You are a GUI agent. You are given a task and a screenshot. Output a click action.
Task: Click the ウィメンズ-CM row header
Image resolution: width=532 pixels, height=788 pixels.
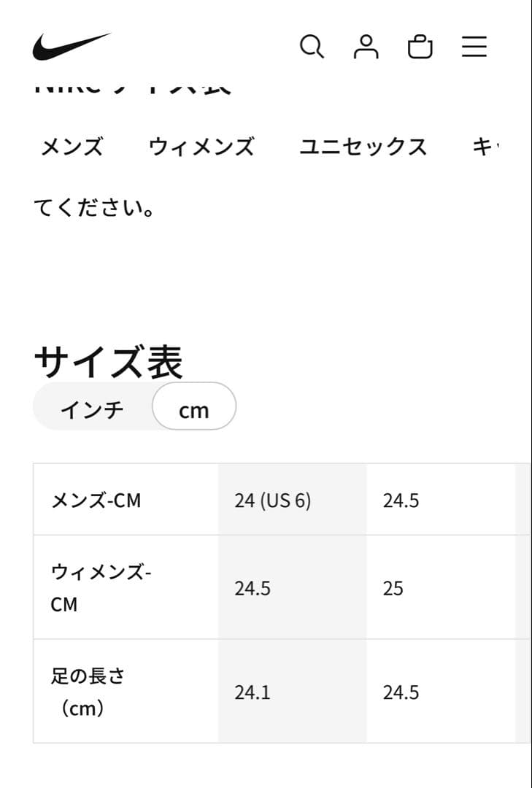point(100,588)
